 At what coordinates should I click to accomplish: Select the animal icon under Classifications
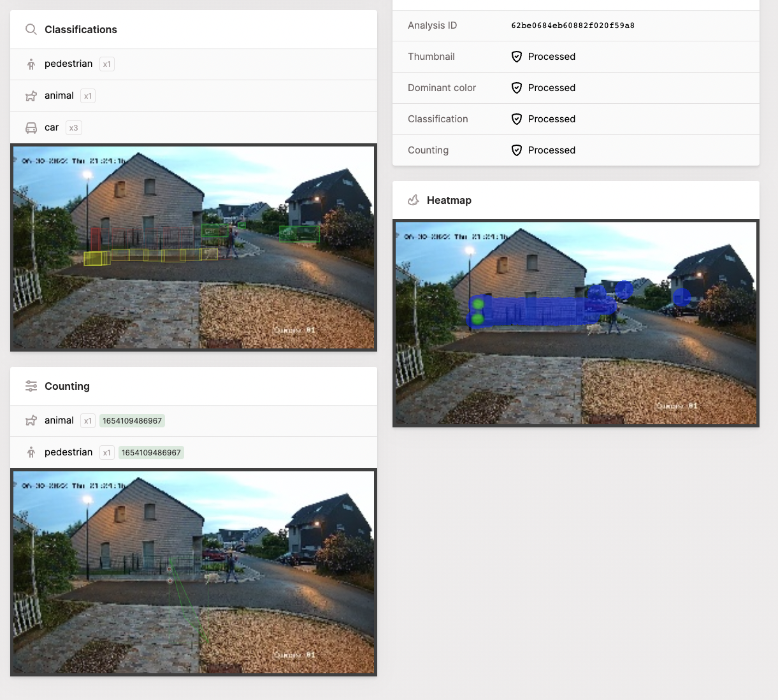(x=31, y=96)
